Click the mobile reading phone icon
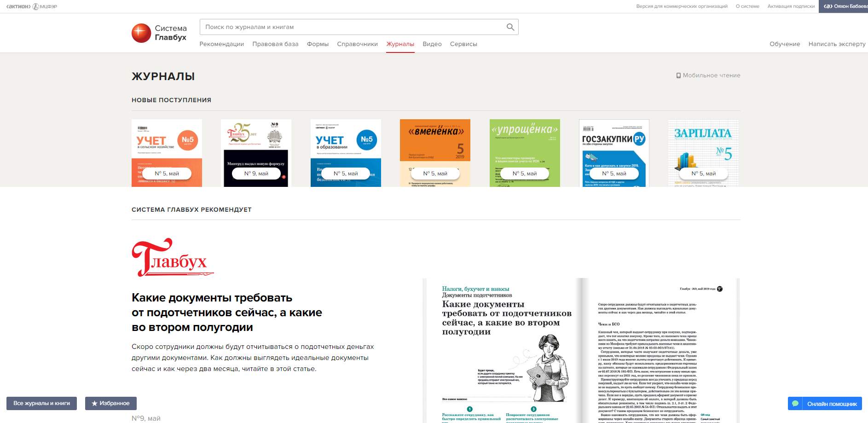This screenshot has height=423, width=868. 678,75
